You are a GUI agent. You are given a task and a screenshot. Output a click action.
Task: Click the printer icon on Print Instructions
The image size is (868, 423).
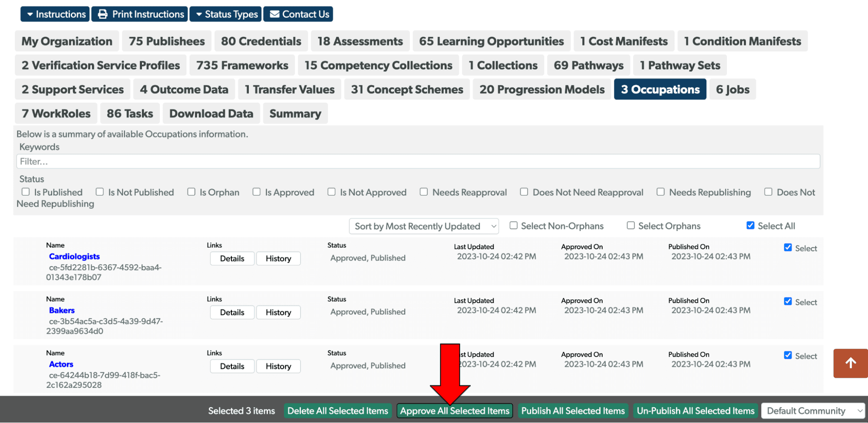pyautogui.click(x=102, y=14)
